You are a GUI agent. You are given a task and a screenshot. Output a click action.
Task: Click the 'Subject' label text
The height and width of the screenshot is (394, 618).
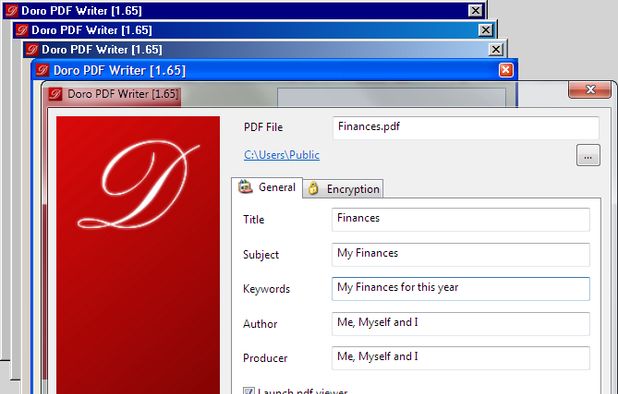point(261,255)
